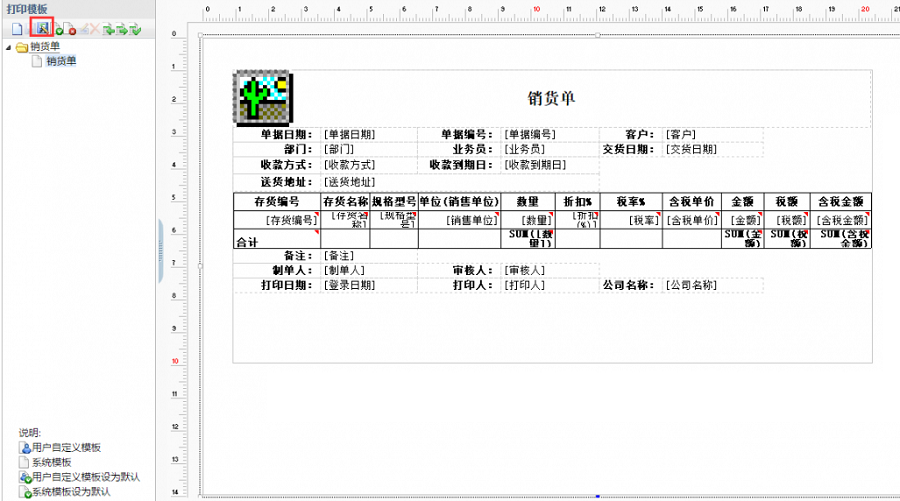Select the SUM(含税金额) total cell

[x=841, y=239]
